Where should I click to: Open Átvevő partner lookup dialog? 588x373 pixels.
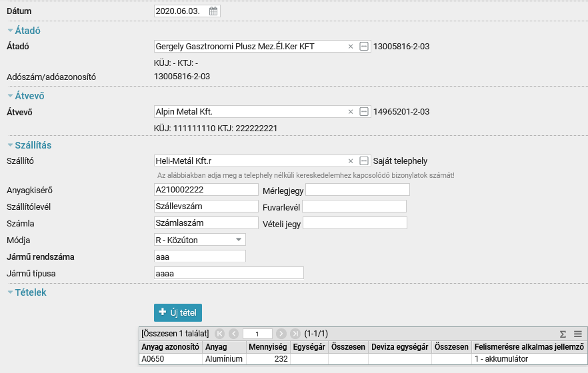pyautogui.click(x=364, y=112)
